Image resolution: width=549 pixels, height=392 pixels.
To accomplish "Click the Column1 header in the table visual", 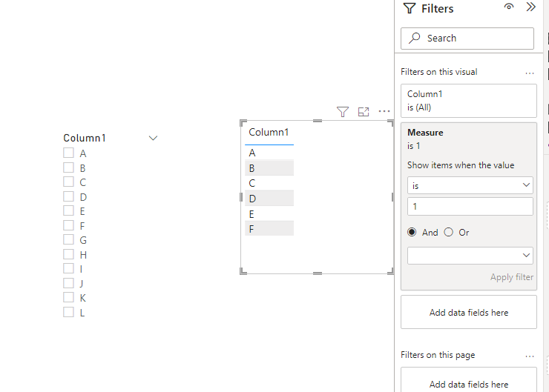I will click(269, 132).
